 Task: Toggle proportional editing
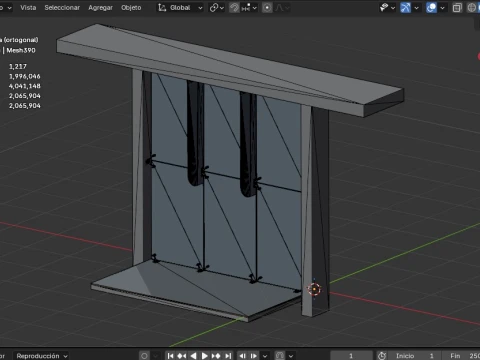267,7
